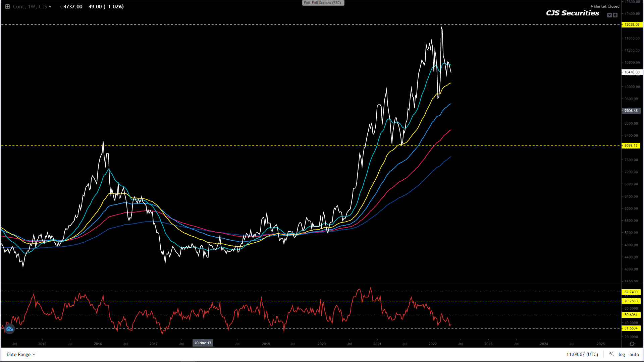644x362 pixels.
Task: Collapse pane with down-arrow icon near logo
Action: (609, 15)
